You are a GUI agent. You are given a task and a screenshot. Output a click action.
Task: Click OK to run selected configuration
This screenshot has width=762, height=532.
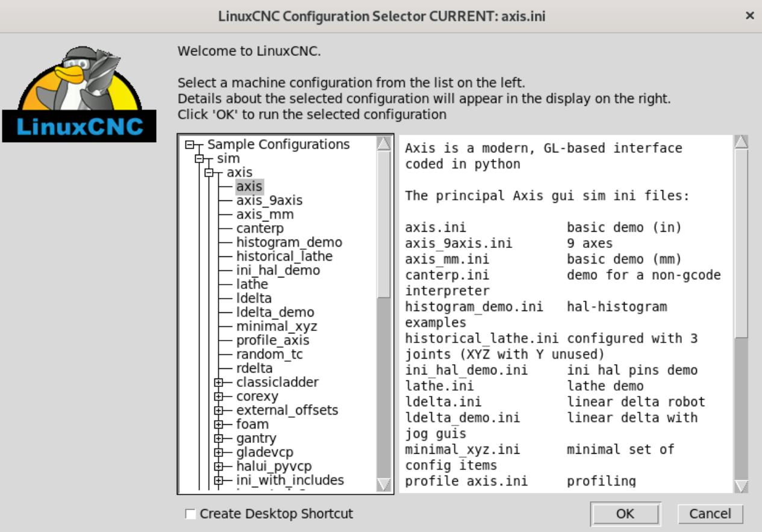click(625, 514)
